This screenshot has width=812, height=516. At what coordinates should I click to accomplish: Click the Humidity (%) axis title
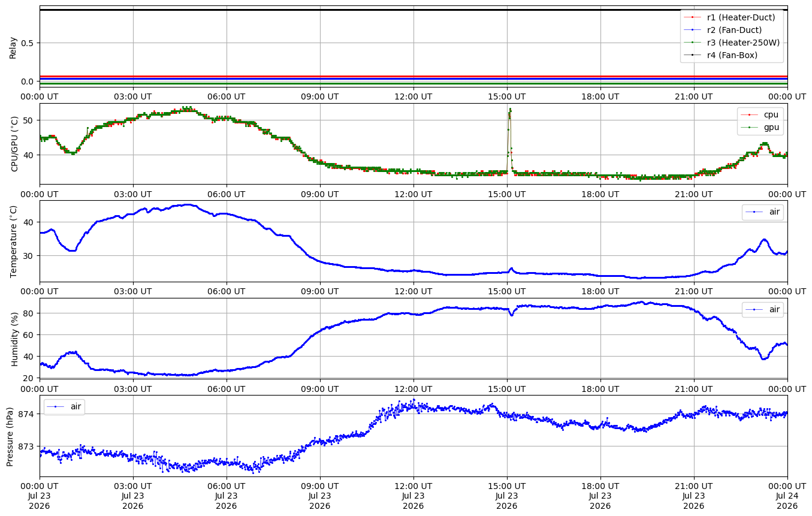click(x=14, y=338)
